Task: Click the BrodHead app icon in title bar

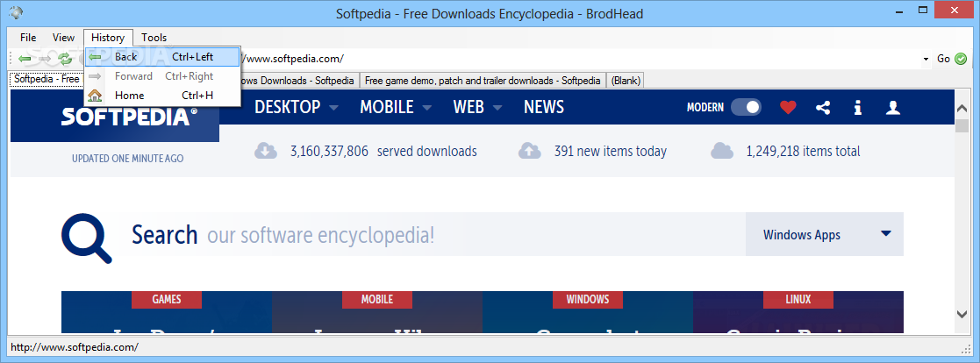Action: 17,12
